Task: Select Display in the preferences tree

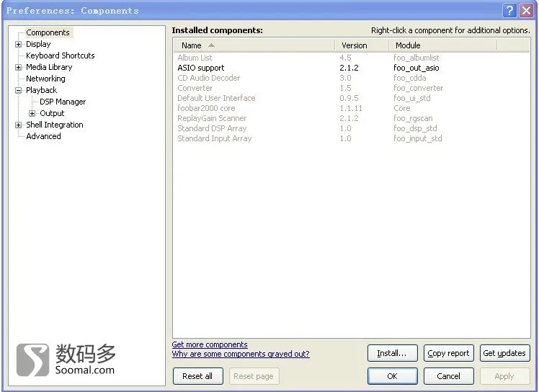Action: pos(38,44)
